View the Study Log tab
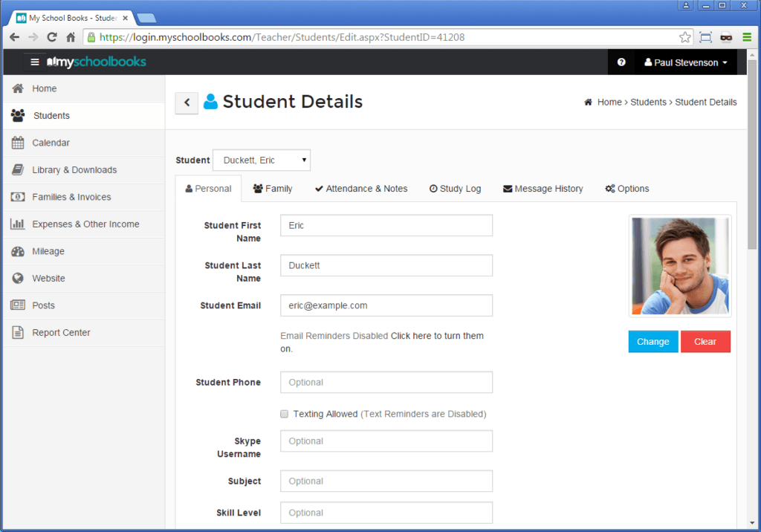761x532 pixels. pos(455,188)
